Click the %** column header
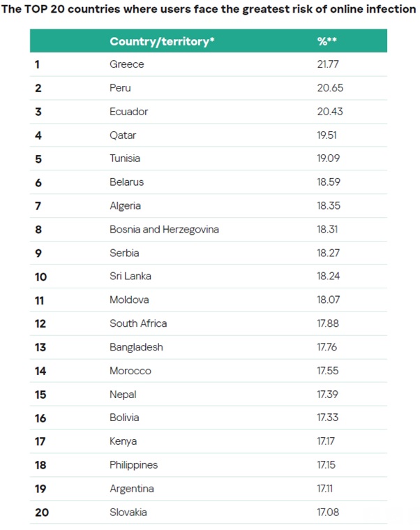Viewport: 420px width, 530px height. pyautogui.click(x=327, y=41)
